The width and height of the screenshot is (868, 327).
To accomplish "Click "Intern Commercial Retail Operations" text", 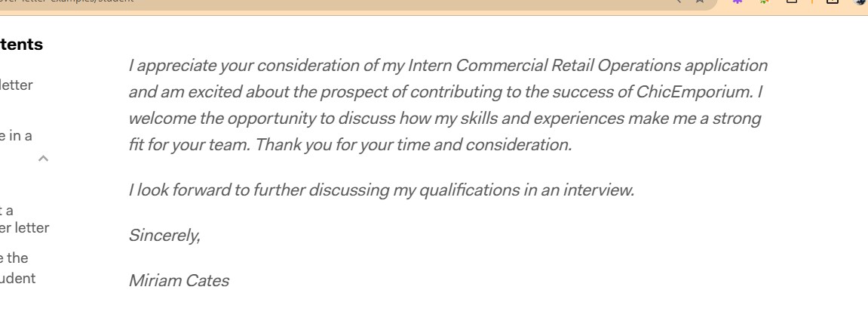I will pos(543,66).
